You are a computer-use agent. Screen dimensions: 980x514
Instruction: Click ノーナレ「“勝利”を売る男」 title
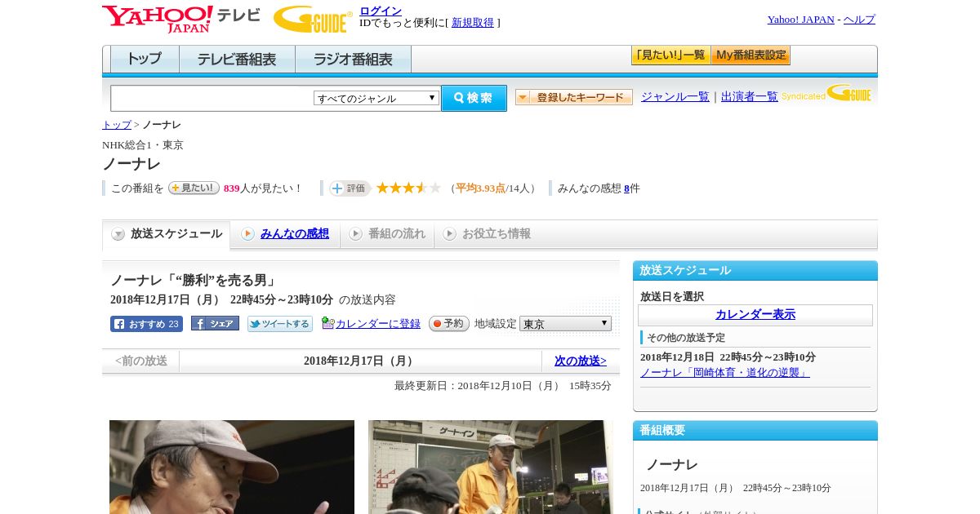click(x=194, y=281)
